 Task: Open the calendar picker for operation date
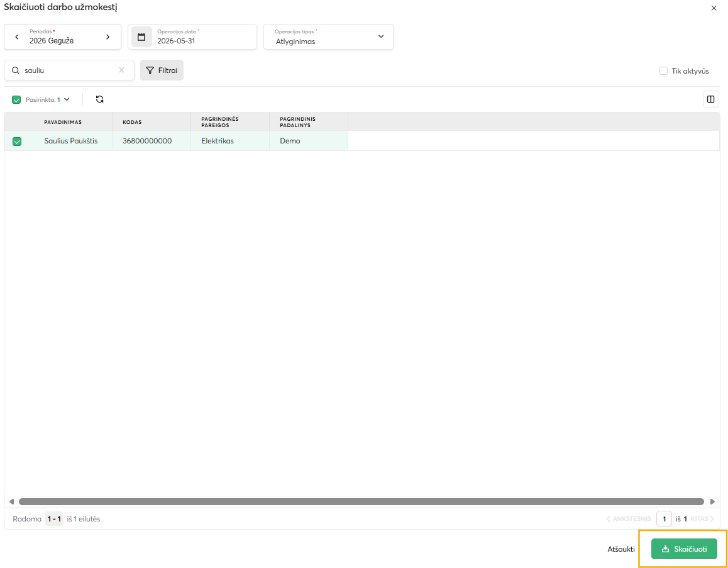click(141, 36)
